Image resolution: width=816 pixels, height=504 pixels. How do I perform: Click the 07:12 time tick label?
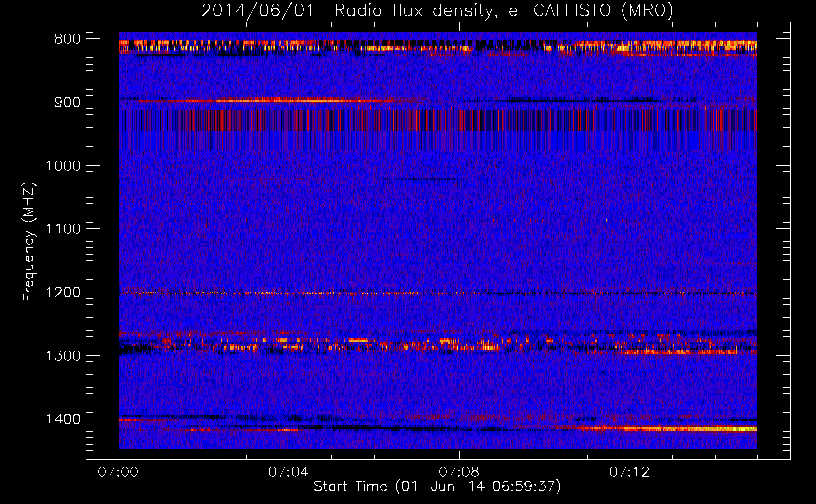629,472
